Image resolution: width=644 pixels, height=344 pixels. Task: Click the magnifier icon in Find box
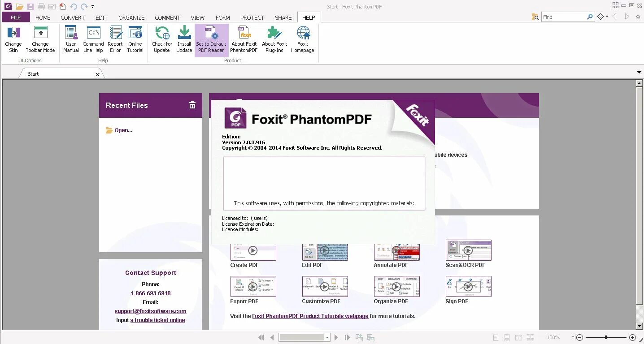coord(590,17)
